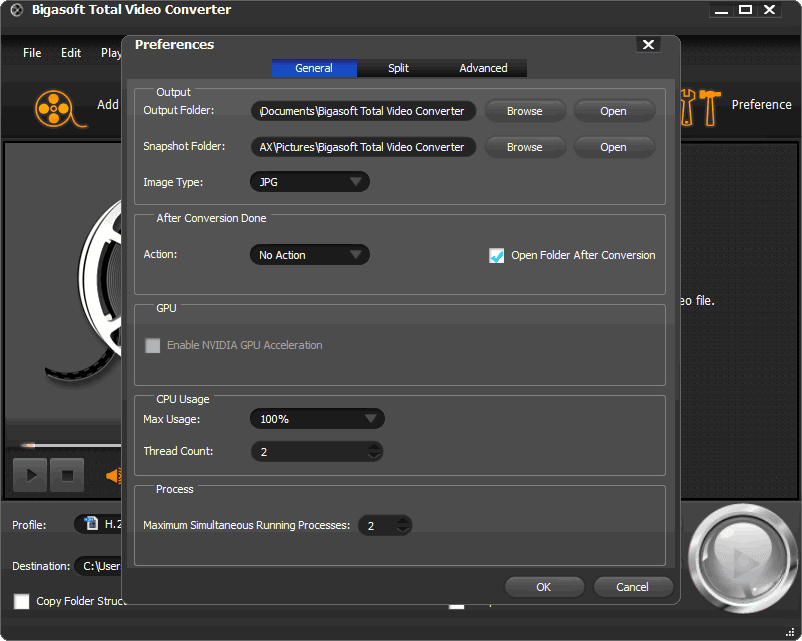This screenshot has width=802, height=641.
Task: Open the File menu
Action: click(32, 53)
